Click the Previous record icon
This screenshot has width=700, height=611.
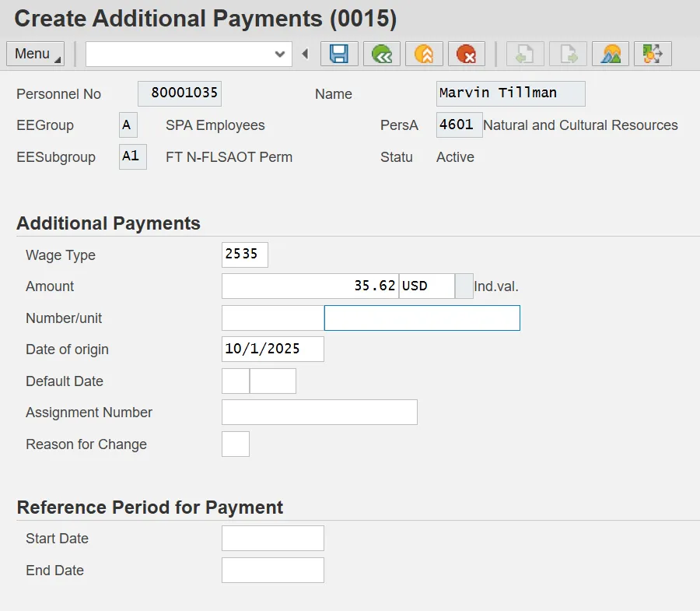coord(525,54)
